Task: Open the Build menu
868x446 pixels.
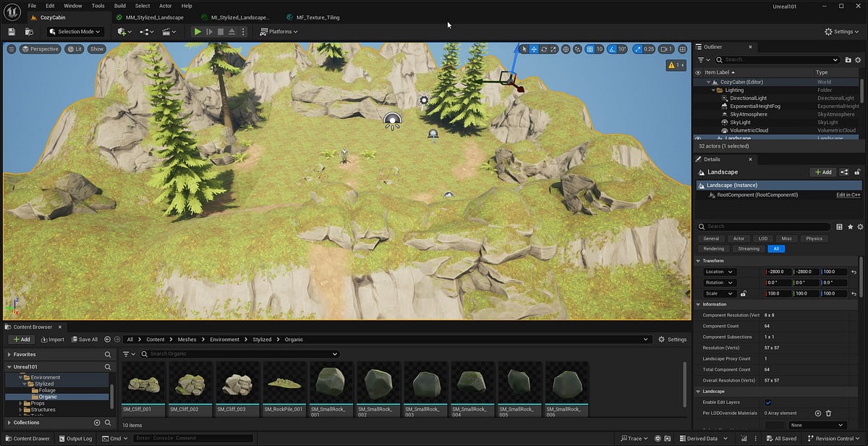Action: 119,5
